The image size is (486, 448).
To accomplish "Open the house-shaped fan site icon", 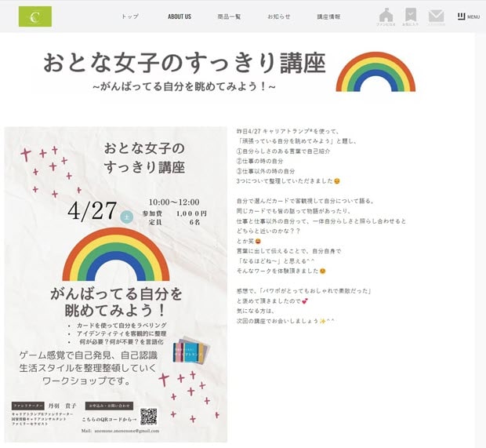I will [x=386, y=16].
